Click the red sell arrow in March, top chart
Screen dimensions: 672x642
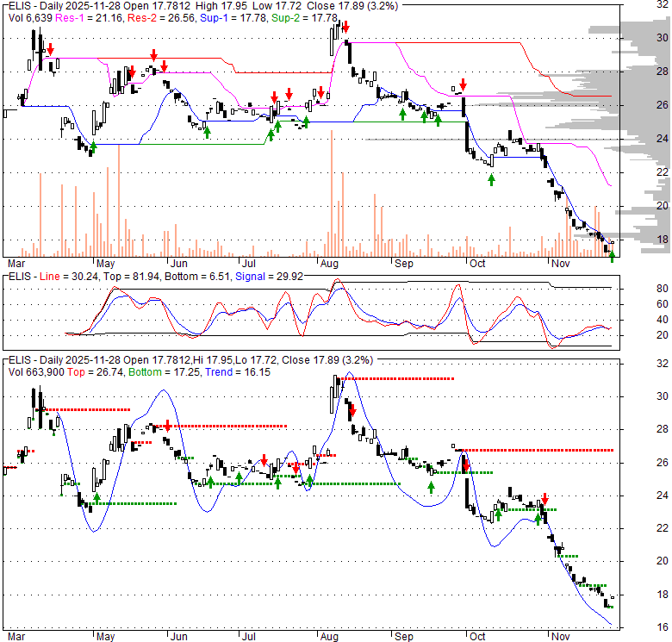click(x=51, y=49)
